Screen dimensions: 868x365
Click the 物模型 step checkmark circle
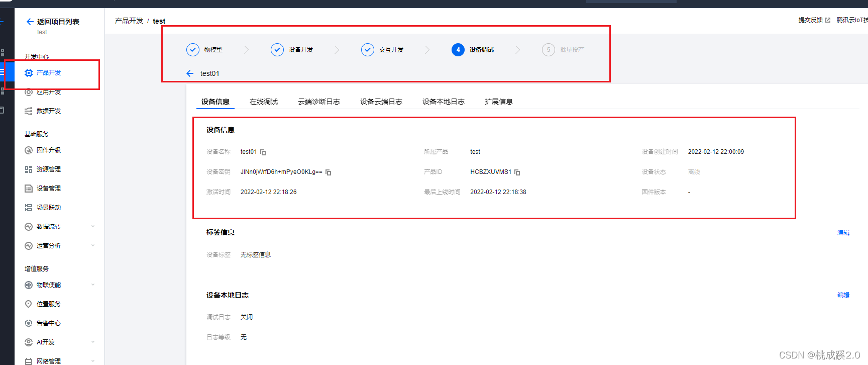pyautogui.click(x=193, y=50)
